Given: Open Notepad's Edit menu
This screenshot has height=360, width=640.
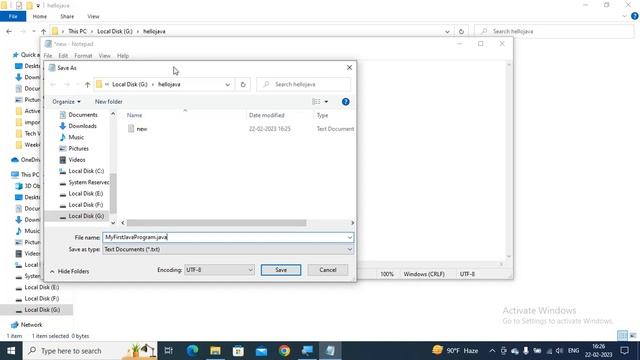Looking at the screenshot, I should (x=63, y=56).
